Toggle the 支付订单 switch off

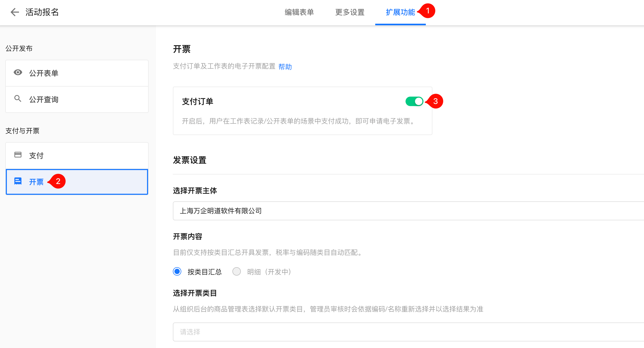click(x=414, y=101)
